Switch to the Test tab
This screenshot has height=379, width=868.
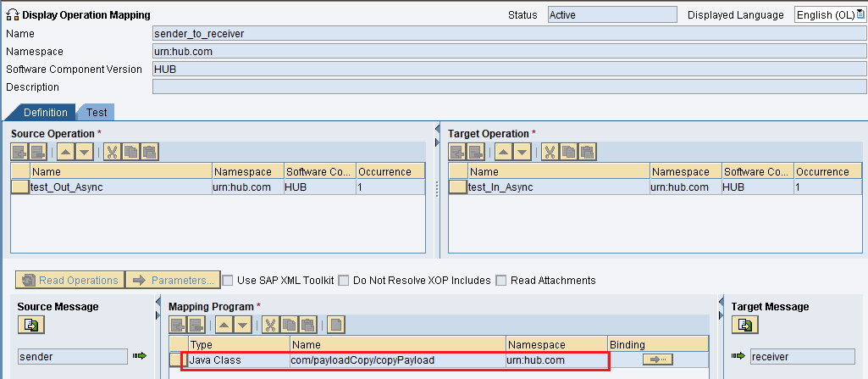point(97,113)
